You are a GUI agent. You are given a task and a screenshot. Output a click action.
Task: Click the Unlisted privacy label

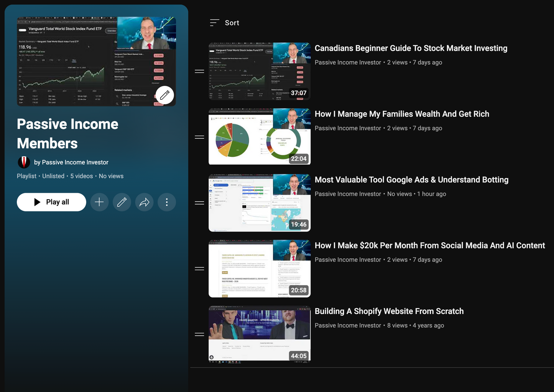tap(53, 176)
